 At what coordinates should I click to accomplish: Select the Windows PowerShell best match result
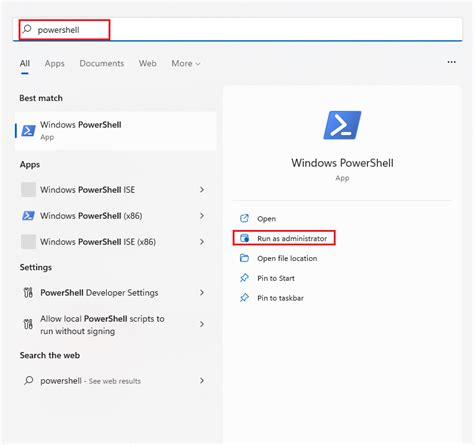(115, 131)
